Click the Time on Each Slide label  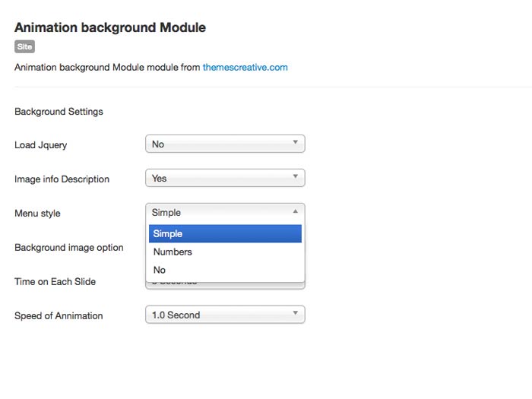(x=55, y=282)
